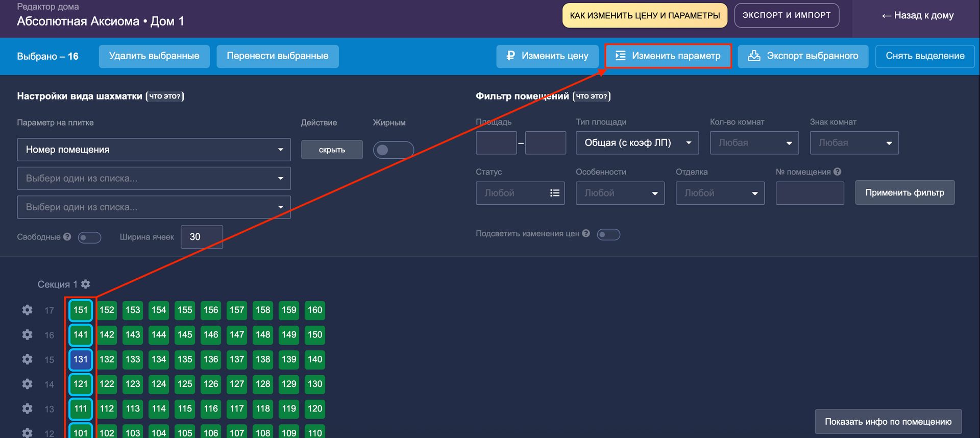Open gear settings for floor 13
Viewport: 980px width, 438px height.
(x=28, y=408)
